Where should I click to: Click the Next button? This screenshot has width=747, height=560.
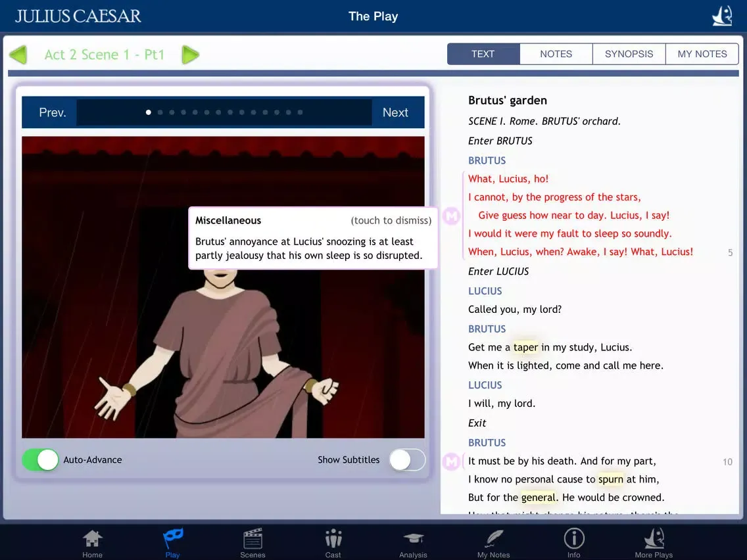(x=395, y=112)
